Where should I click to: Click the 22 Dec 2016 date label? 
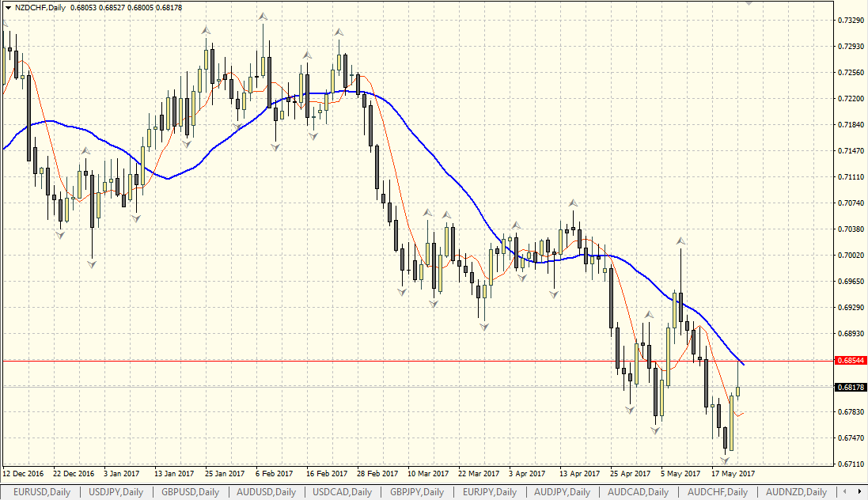pos(74,474)
